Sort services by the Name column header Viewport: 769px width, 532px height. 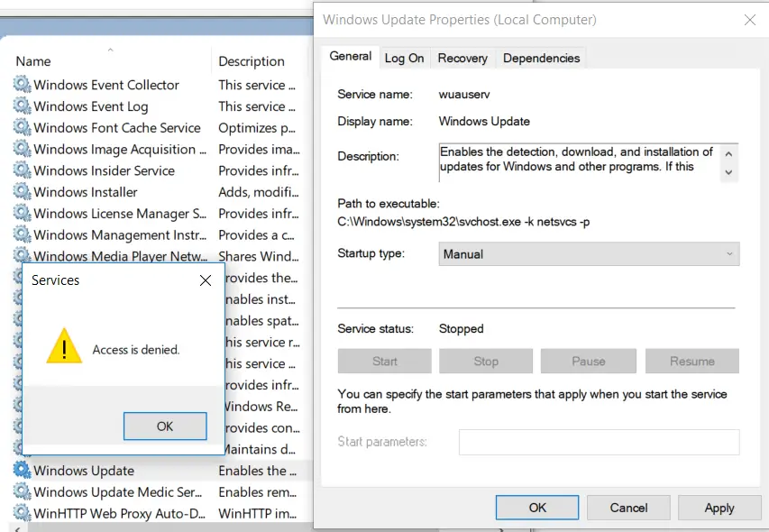pos(32,61)
